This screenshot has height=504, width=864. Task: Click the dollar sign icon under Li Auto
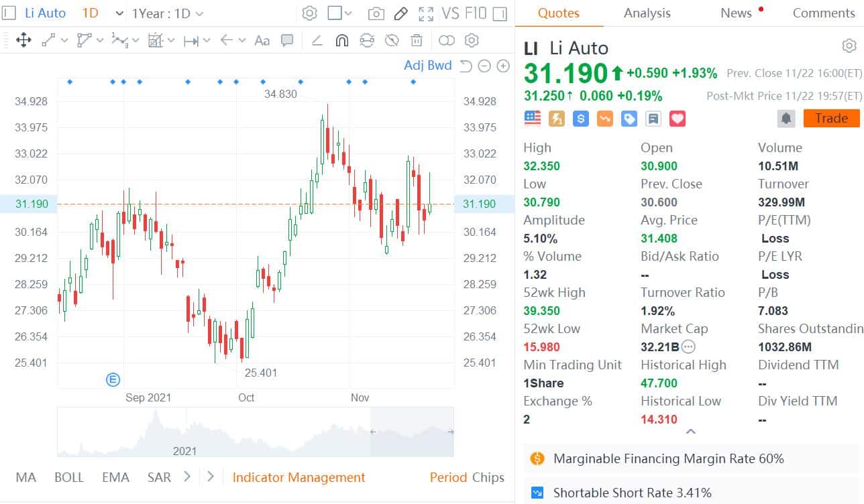click(580, 119)
